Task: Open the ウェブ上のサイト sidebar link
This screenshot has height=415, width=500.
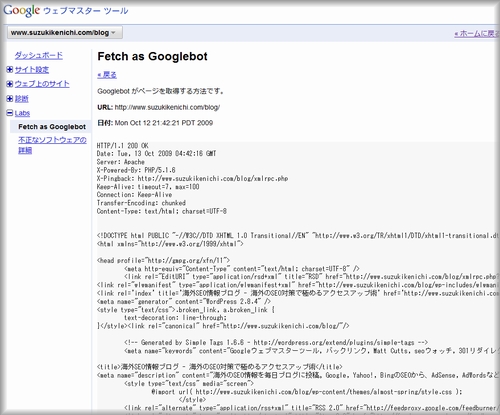Action: 42,84
